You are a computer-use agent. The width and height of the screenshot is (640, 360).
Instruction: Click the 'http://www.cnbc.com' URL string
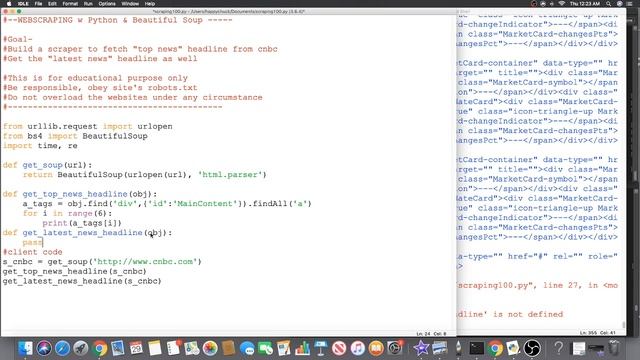[145, 262]
